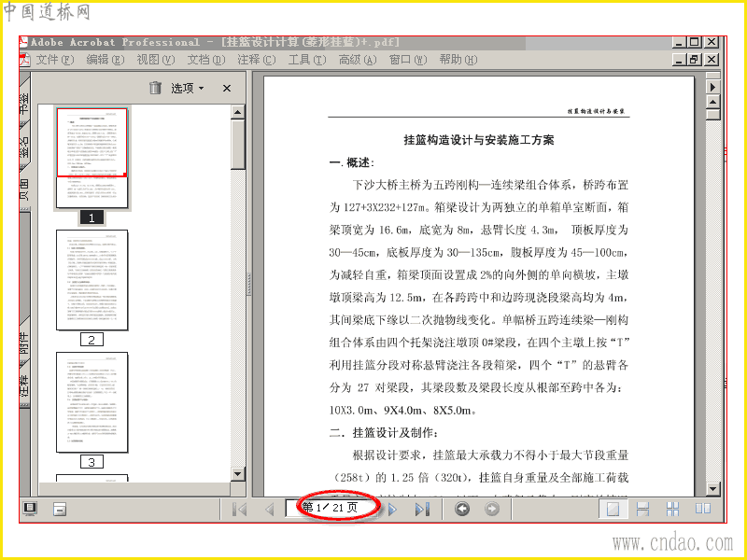The width and height of the screenshot is (747, 560).
Task: Open the 工具(T) menu
Action: pos(307,60)
